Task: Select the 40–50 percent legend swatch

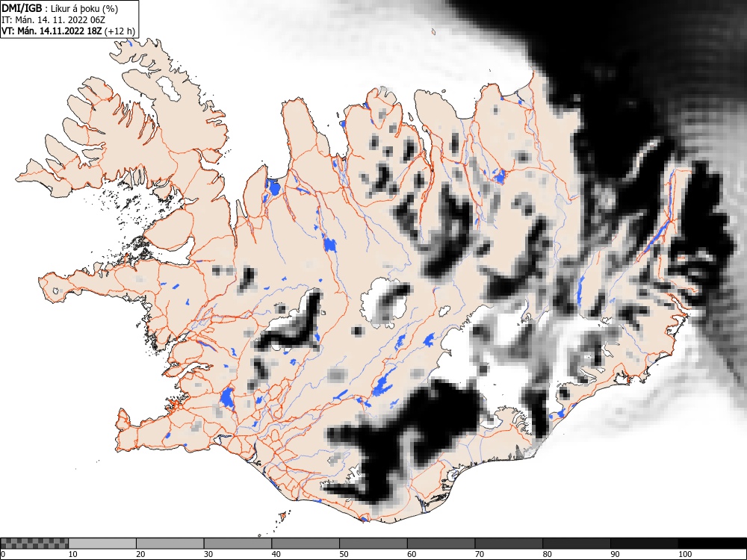Action: coord(306,544)
